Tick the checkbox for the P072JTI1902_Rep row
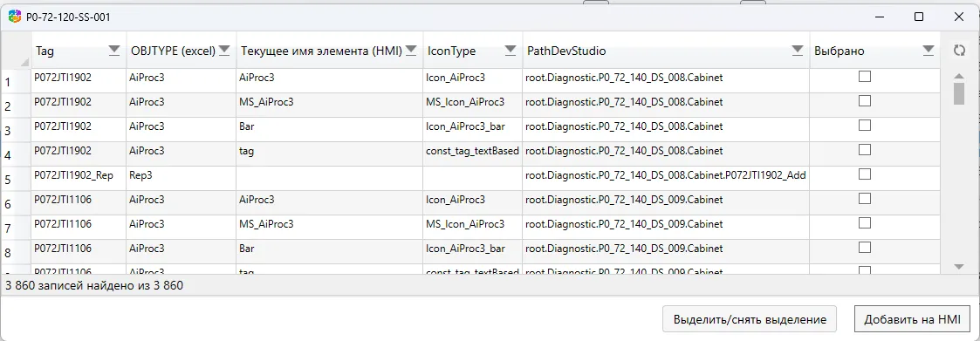Screen dimensions: 980x341 (865, 174)
